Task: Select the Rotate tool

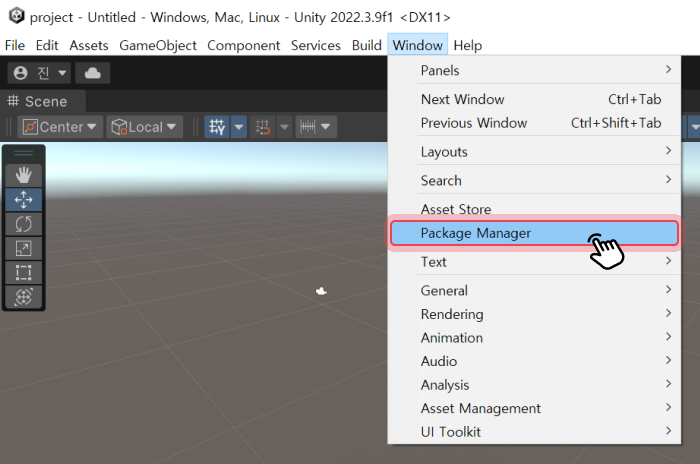Action: click(x=24, y=223)
